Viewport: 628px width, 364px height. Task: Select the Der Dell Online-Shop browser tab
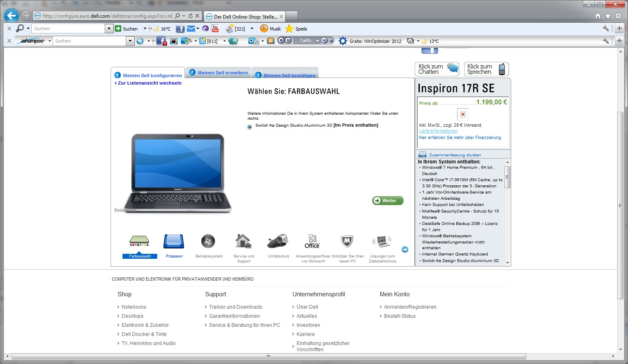coord(246,17)
